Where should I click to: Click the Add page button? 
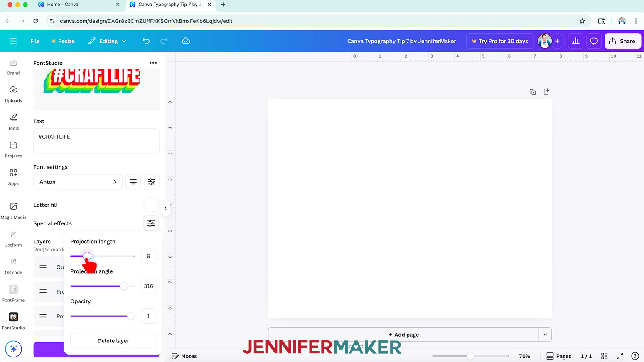(403, 335)
